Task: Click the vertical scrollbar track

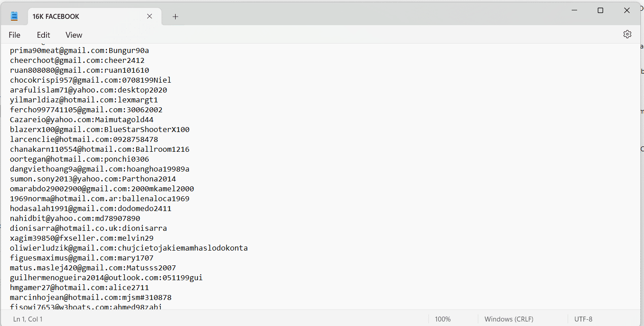Action: pos(641,180)
